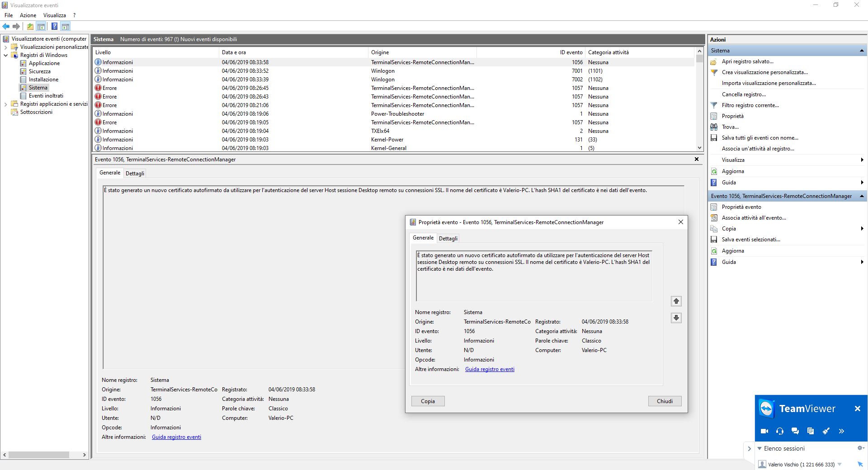This screenshot has width=868, height=470.
Task: Expand the Copia submenu arrow
Action: click(862, 229)
